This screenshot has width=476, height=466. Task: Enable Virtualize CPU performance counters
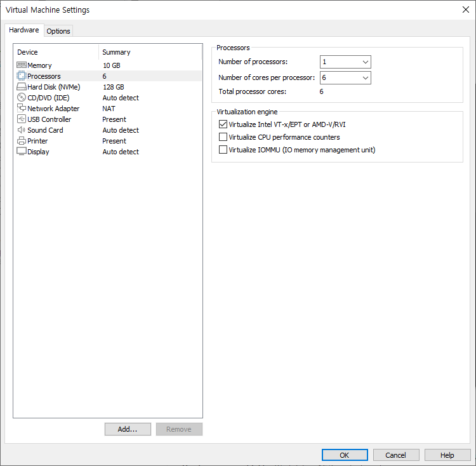(x=223, y=137)
